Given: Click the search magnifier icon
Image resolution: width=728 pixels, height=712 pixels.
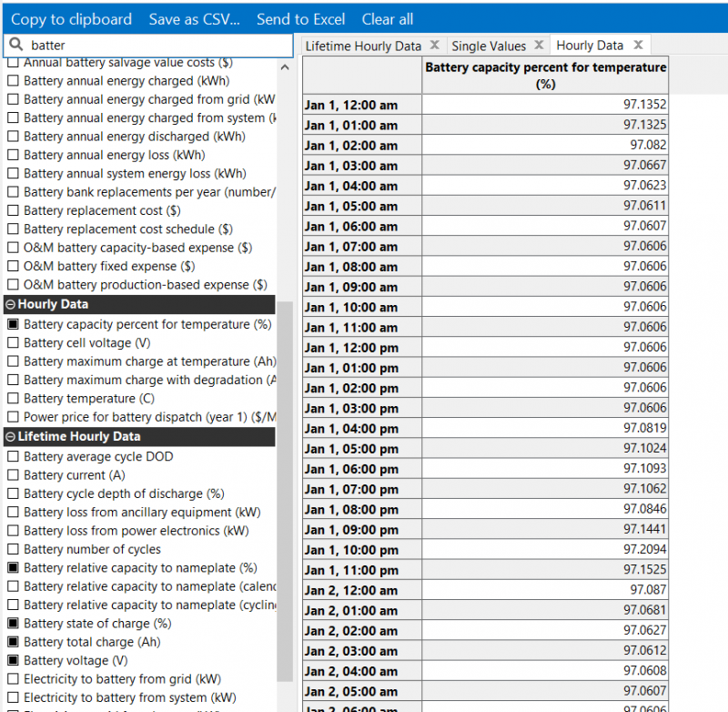Looking at the screenshot, I should click(x=15, y=44).
